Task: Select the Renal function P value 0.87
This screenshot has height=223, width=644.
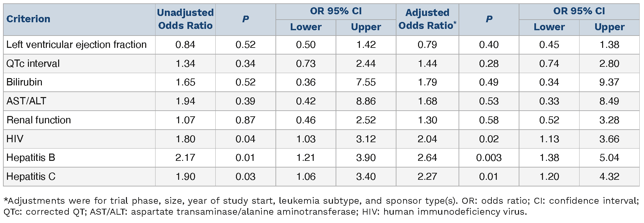Action: coord(245,120)
